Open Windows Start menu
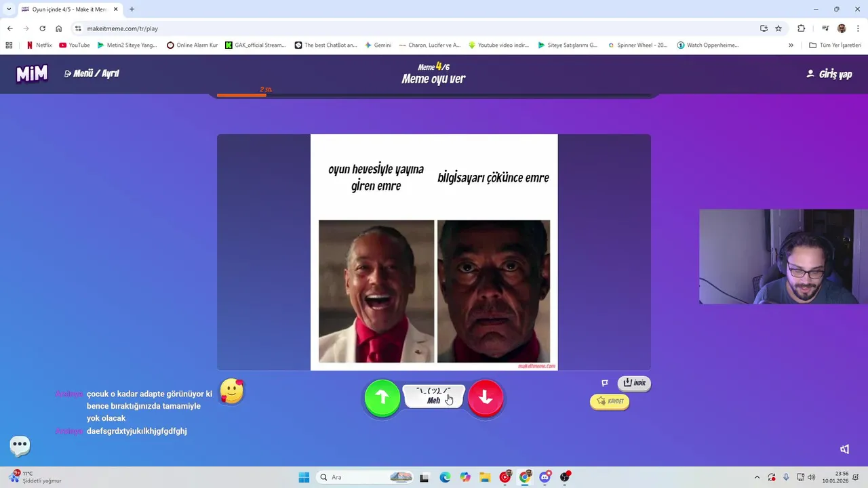Screen dimensions: 868x488 click(x=304, y=477)
